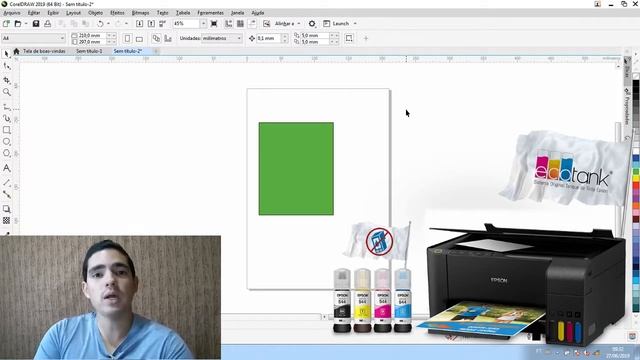Image resolution: width=640 pixels, height=360 pixels.
Task: Click the Export icon in the toolbar
Action: point(151,24)
